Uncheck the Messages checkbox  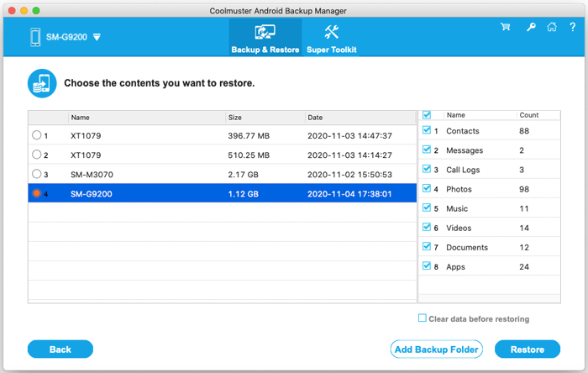[x=427, y=150]
